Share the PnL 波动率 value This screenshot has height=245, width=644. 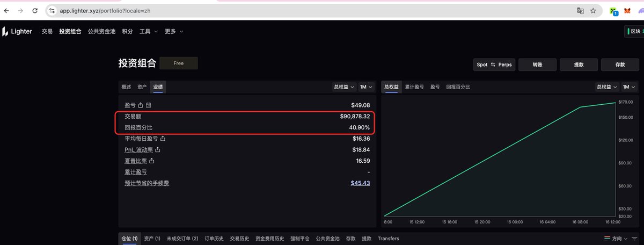[x=158, y=150]
